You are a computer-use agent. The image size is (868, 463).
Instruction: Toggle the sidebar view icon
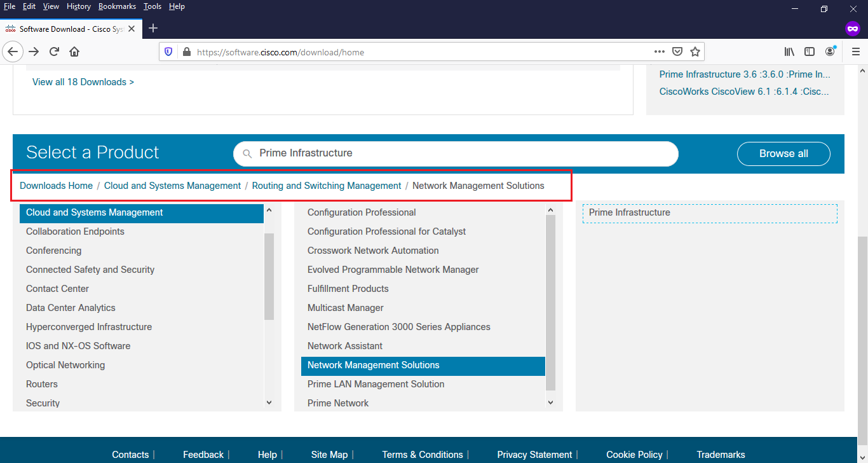pyautogui.click(x=810, y=52)
